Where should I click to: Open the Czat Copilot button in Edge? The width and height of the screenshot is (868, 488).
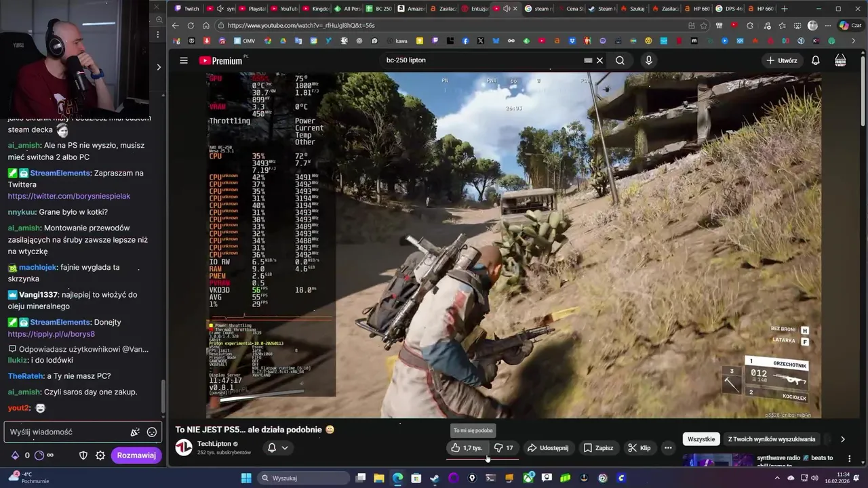[x=850, y=26]
